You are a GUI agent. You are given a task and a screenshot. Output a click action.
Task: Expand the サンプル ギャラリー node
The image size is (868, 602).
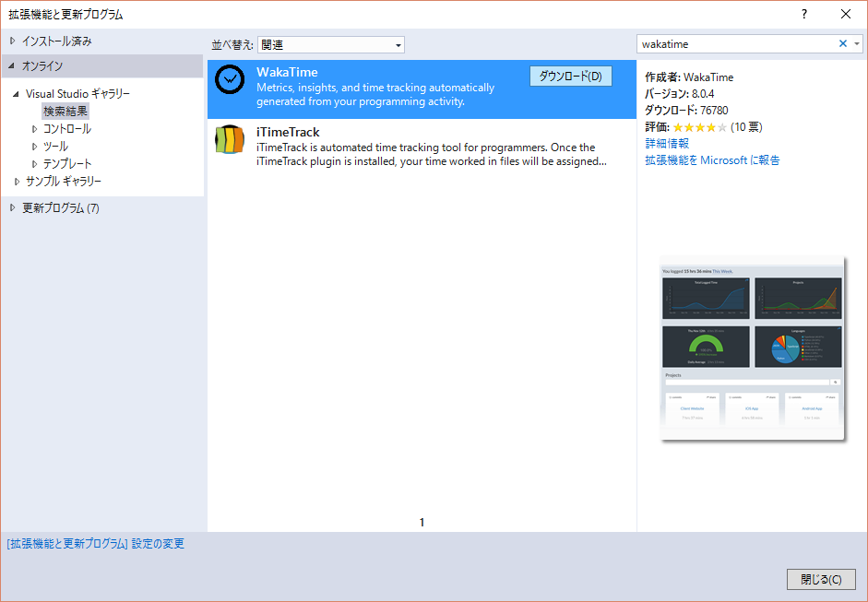click(x=17, y=182)
